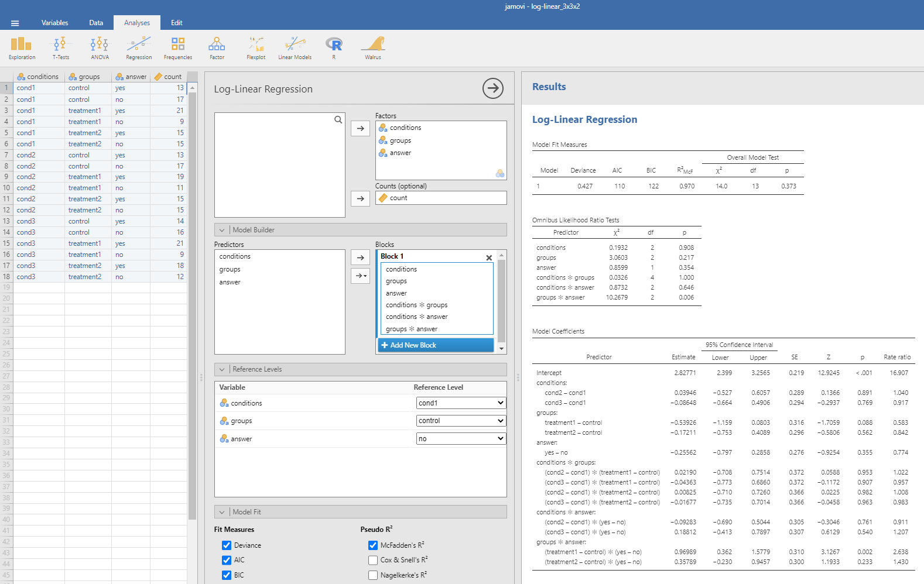Uncheck the Deviance fit measure
924x584 pixels.
[x=227, y=545]
